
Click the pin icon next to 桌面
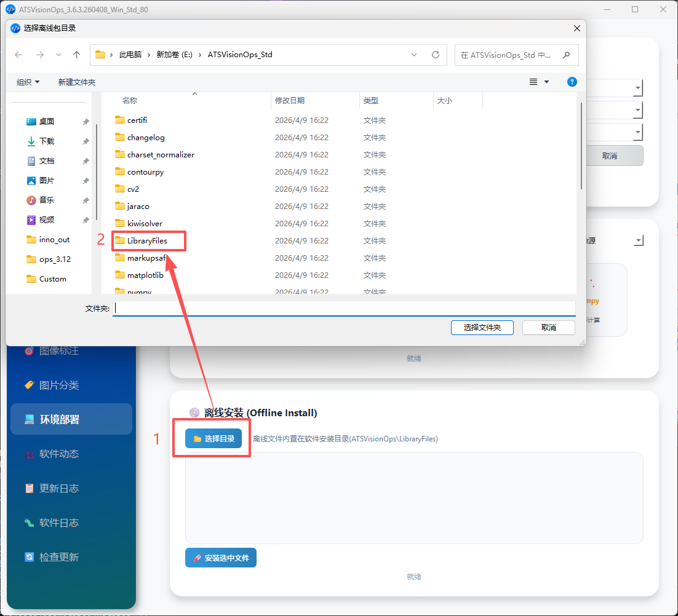[x=86, y=122]
